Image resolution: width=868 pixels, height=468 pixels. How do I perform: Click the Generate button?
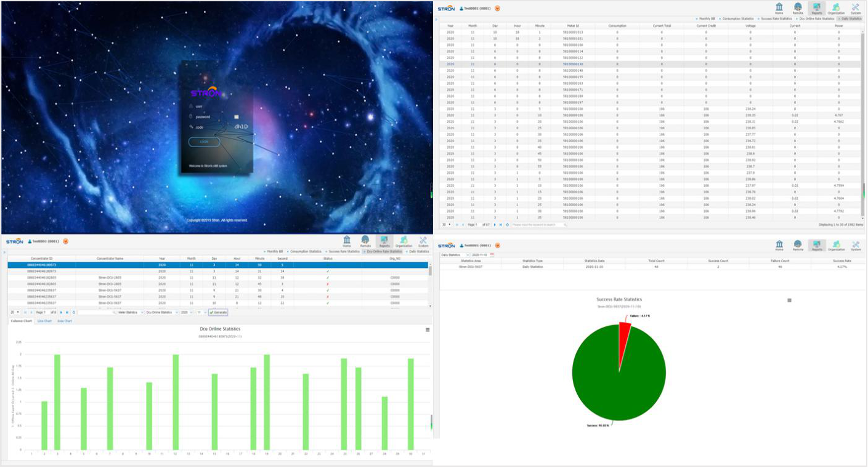click(x=218, y=312)
